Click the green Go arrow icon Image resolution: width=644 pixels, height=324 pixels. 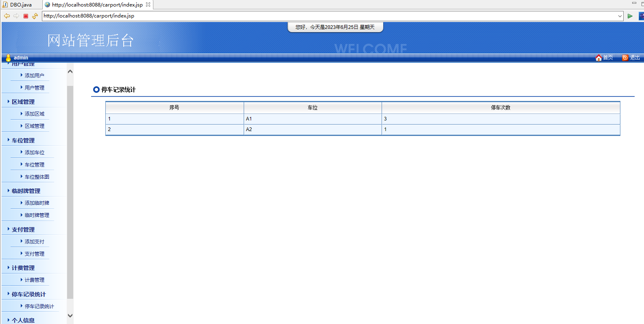(x=630, y=16)
